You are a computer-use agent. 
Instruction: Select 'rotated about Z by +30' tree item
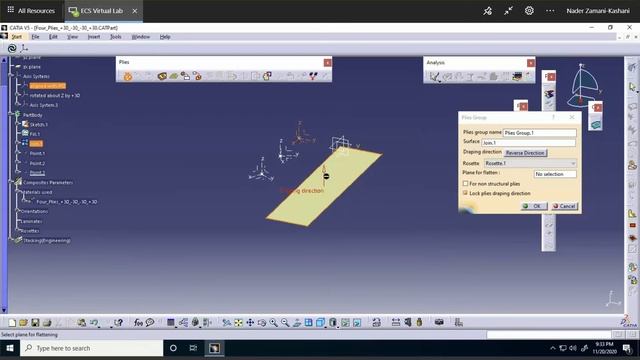(55, 96)
